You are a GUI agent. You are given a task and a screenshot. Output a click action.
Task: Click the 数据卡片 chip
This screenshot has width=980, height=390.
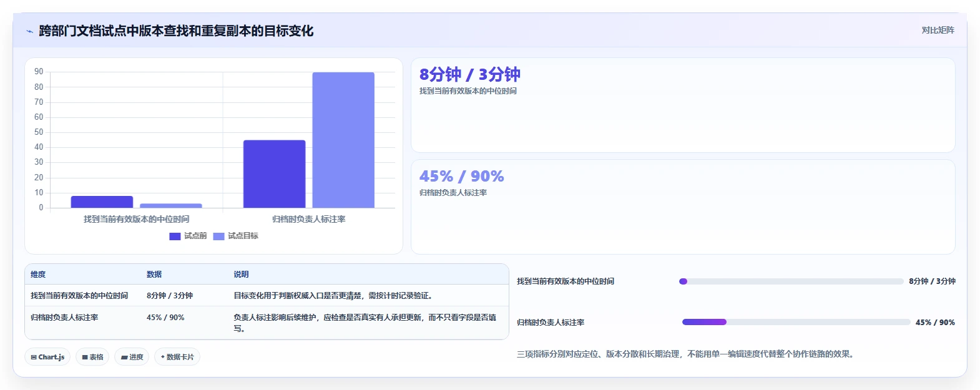pyautogui.click(x=177, y=357)
